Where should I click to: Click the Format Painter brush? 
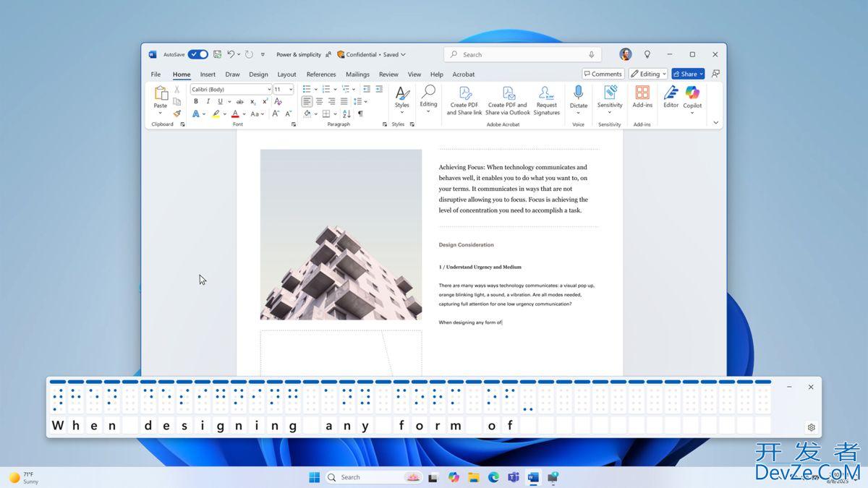(176, 114)
